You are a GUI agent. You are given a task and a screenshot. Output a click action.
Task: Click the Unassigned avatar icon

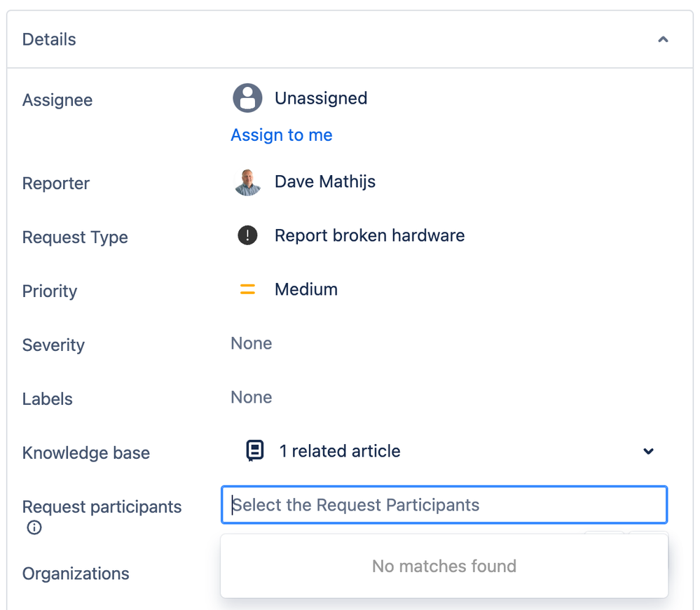tap(247, 98)
